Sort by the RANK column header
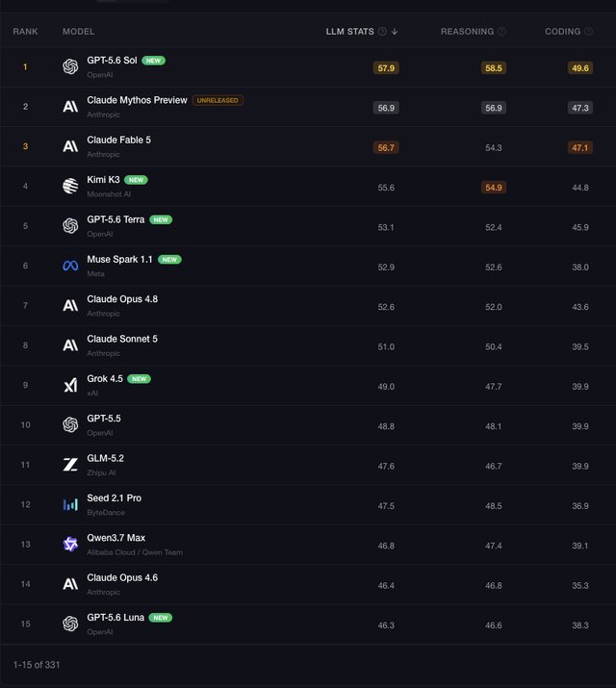This screenshot has height=688, width=616. click(x=25, y=32)
